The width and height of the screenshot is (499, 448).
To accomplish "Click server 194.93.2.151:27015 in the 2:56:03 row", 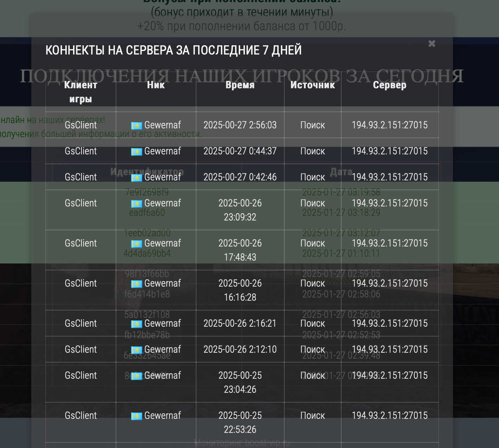I will [390, 125].
